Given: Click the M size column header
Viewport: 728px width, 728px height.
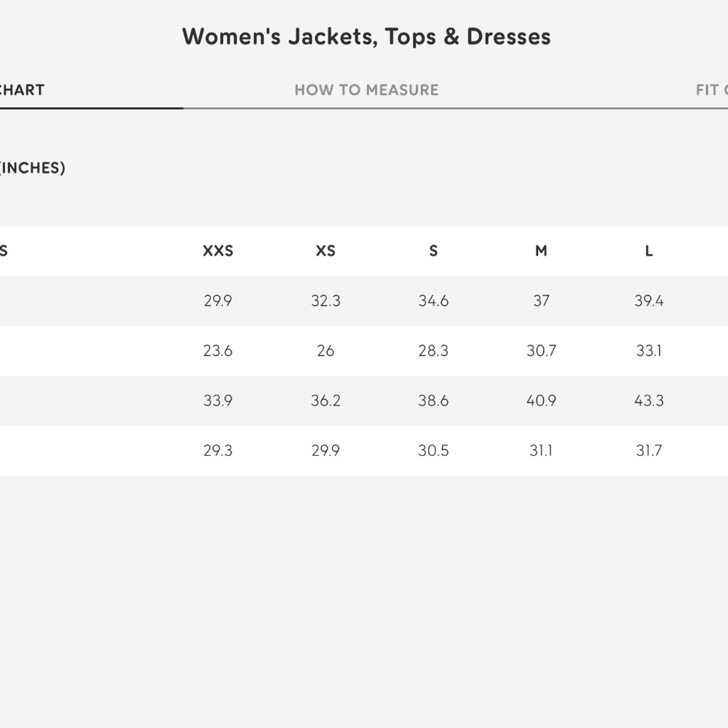Looking at the screenshot, I should pyautogui.click(x=541, y=251).
